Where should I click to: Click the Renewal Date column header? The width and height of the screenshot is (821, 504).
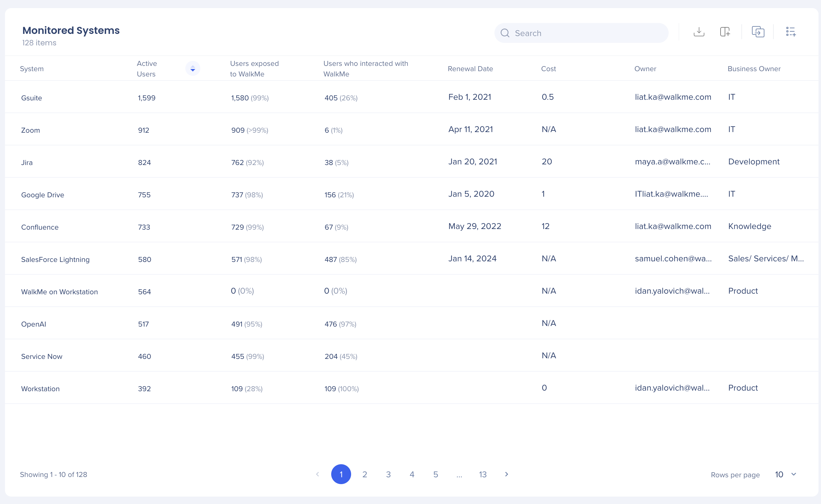470,69
